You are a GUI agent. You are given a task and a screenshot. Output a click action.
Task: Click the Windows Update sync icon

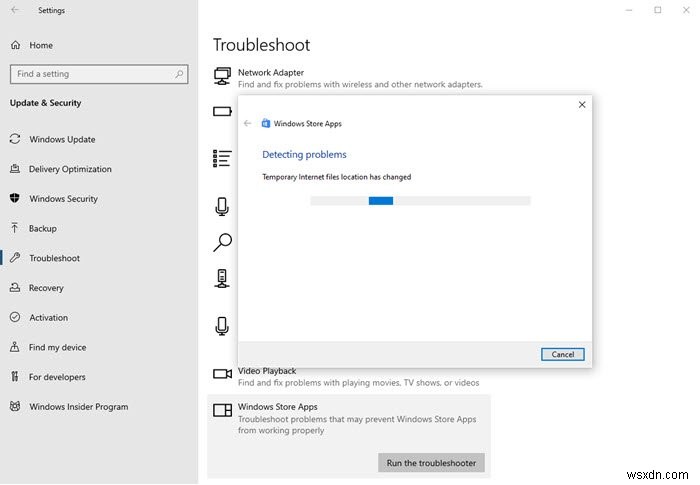15,140
